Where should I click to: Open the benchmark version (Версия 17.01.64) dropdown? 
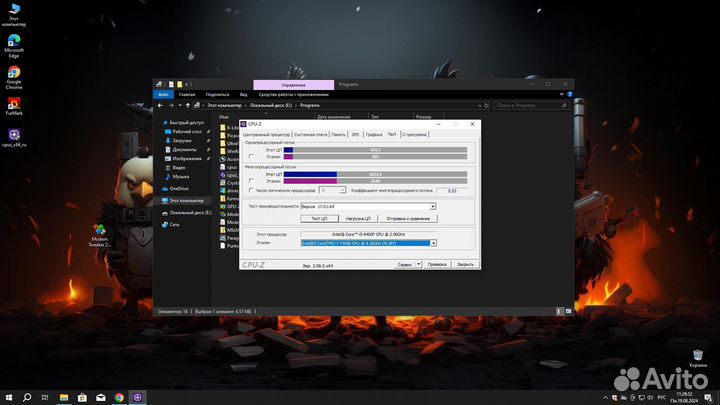point(432,206)
